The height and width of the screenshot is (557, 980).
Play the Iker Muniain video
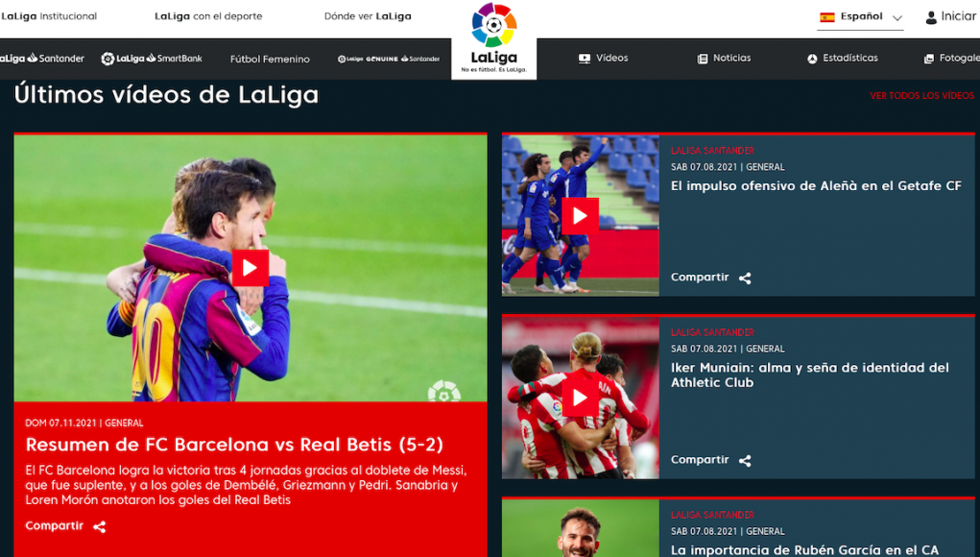click(580, 398)
